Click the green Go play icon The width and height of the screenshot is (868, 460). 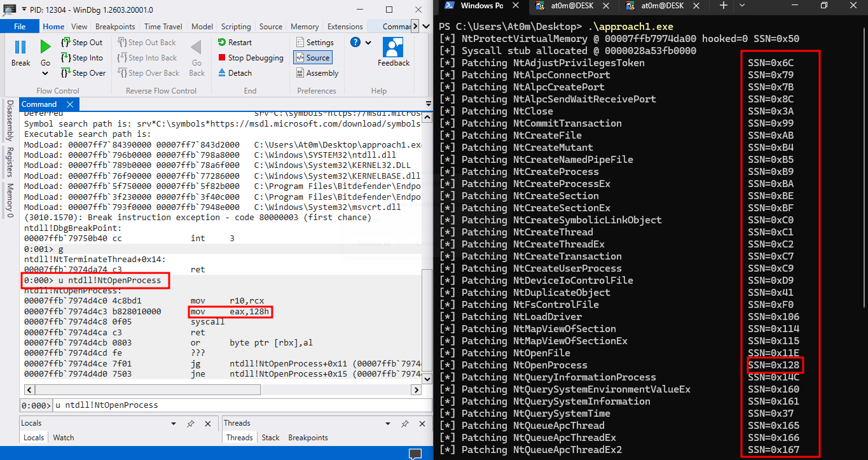[45, 46]
